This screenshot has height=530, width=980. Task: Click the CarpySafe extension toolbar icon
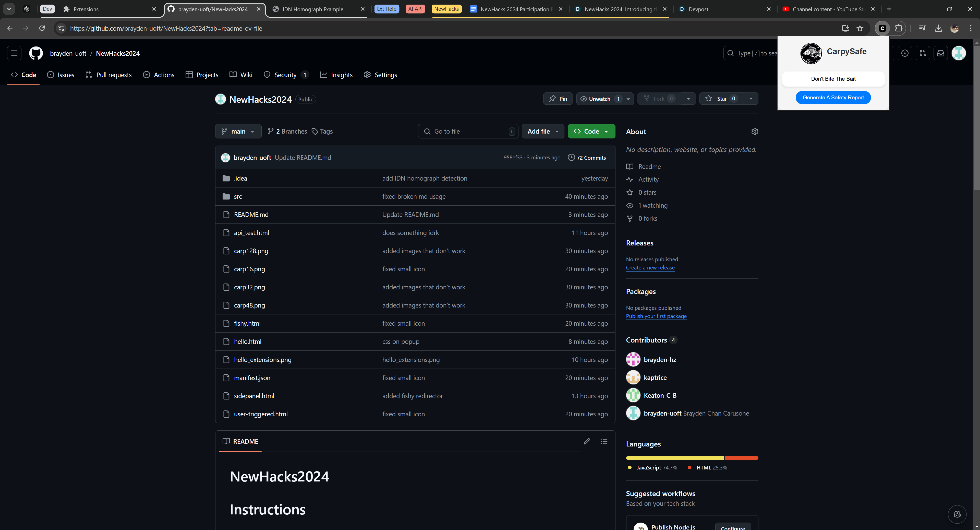tap(882, 28)
